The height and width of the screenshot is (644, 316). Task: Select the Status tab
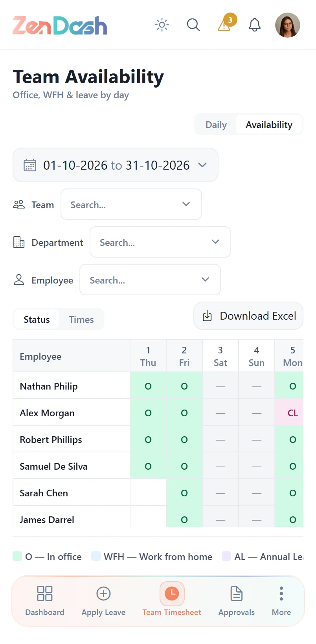tap(37, 319)
